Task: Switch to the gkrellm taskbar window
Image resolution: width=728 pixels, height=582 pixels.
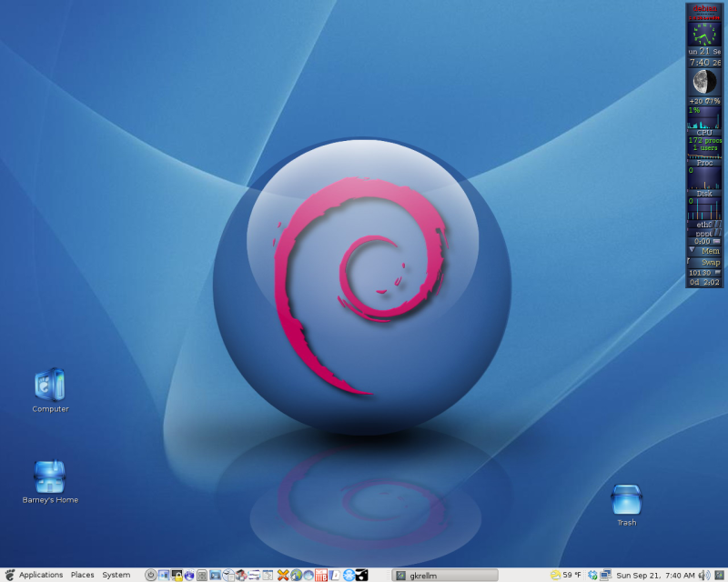Action: pos(445,576)
